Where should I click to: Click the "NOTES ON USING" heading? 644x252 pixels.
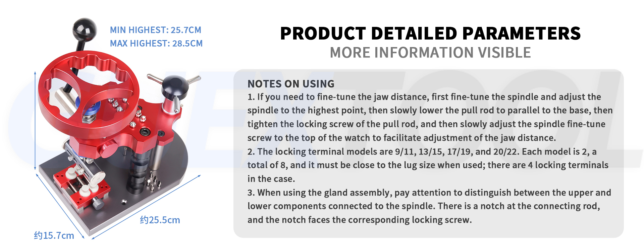click(x=291, y=84)
